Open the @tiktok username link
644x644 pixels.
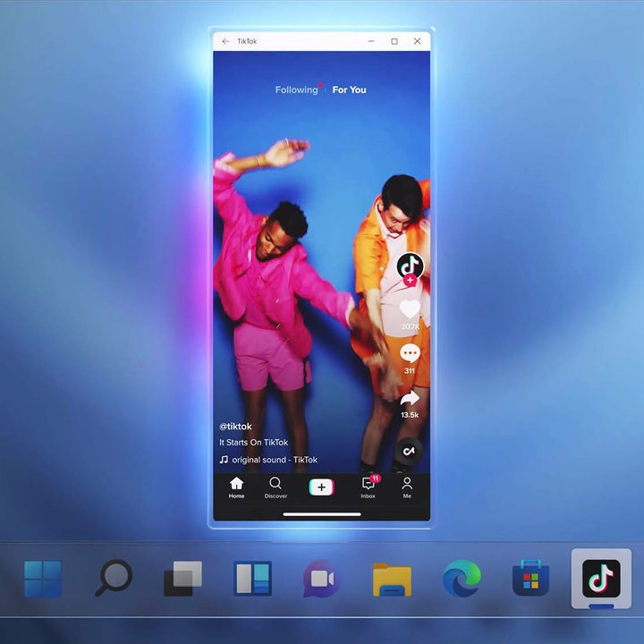(x=235, y=427)
